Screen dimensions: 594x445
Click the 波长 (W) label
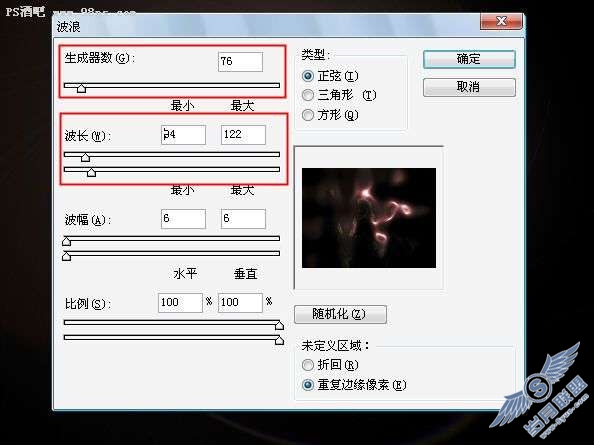[88, 136]
